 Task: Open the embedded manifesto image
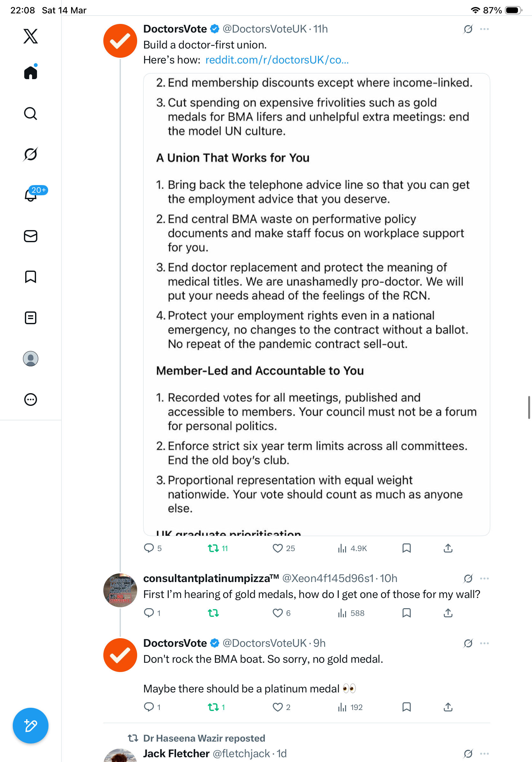click(316, 304)
